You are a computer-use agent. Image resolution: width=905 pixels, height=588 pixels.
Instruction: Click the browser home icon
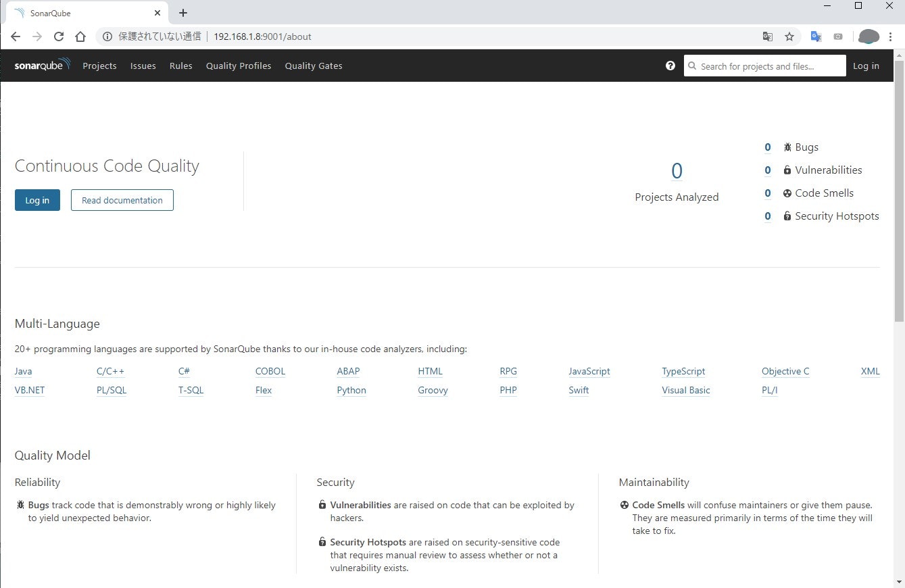click(x=80, y=36)
